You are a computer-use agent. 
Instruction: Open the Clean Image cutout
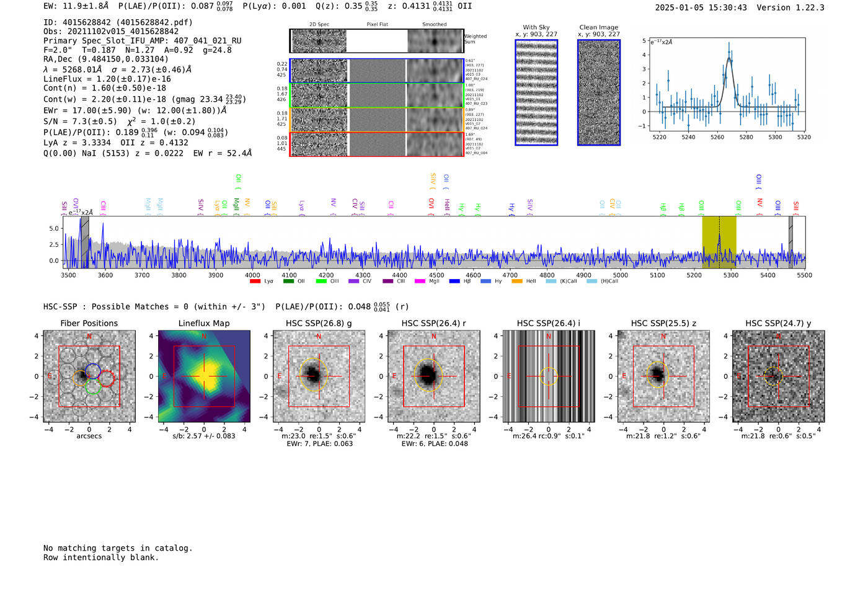[x=599, y=92]
